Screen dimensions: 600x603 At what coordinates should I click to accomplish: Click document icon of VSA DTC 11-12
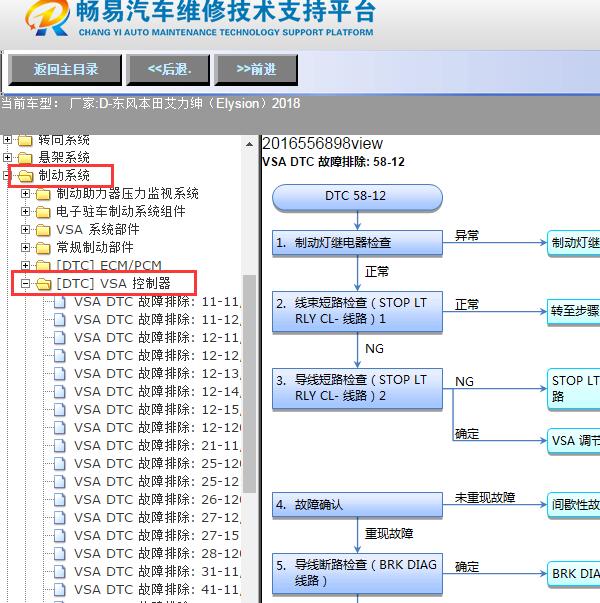60,320
